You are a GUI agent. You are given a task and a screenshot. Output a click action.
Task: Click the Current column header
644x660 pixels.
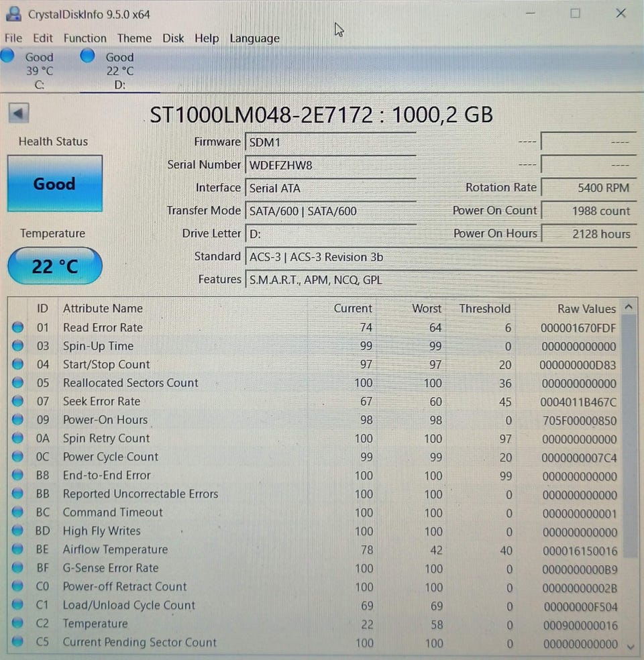coord(353,309)
